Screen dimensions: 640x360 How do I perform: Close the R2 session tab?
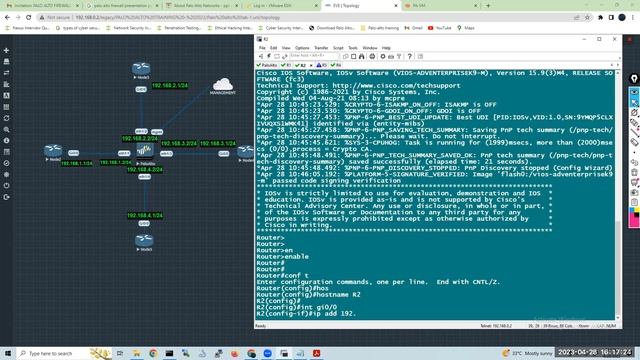(x=311, y=65)
